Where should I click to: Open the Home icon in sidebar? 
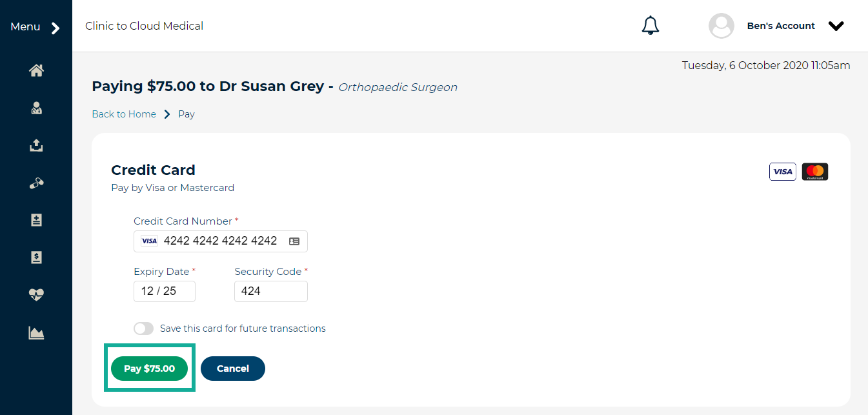(x=36, y=71)
